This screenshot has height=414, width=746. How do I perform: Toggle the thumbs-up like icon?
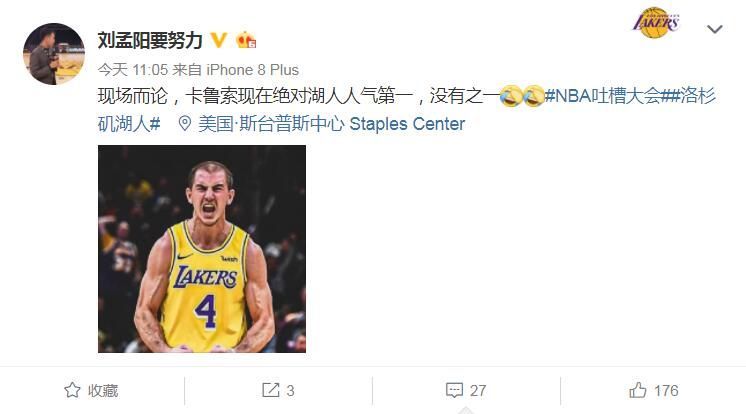pos(638,390)
